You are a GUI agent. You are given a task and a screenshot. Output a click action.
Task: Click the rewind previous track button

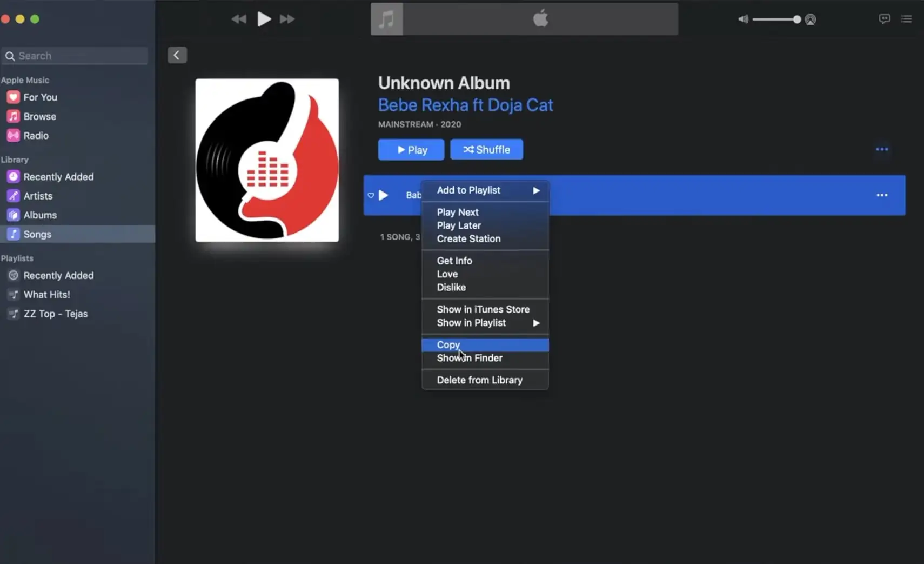point(238,19)
